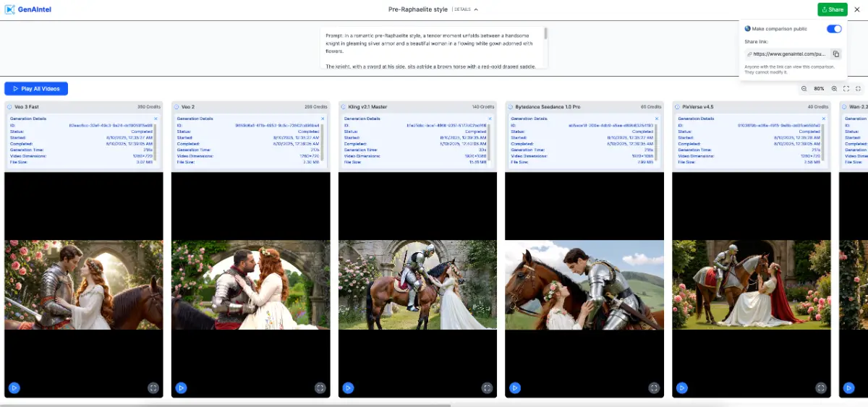Close Generation Details panel for Veo 3 Fast
The height and width of the screenshot is (407, 868).
156,118
